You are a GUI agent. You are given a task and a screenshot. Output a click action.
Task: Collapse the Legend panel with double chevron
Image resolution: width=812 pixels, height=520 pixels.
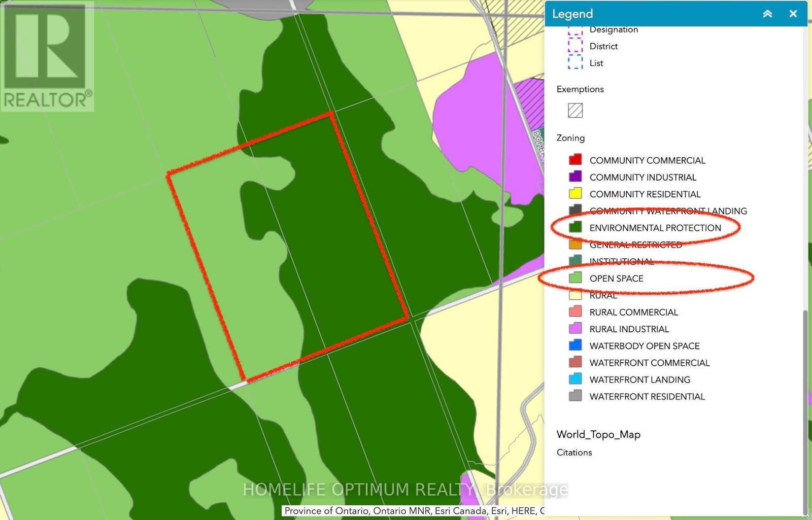[x=767, y=14]
